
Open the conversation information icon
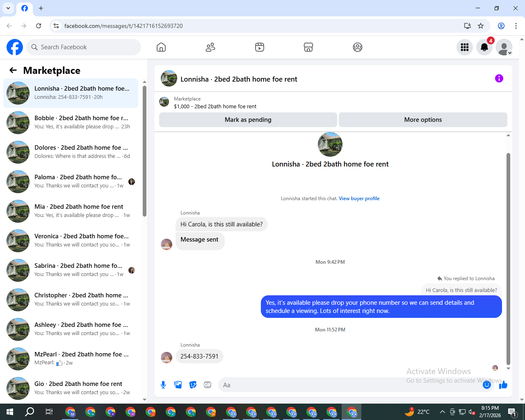(x=499, y=78)
